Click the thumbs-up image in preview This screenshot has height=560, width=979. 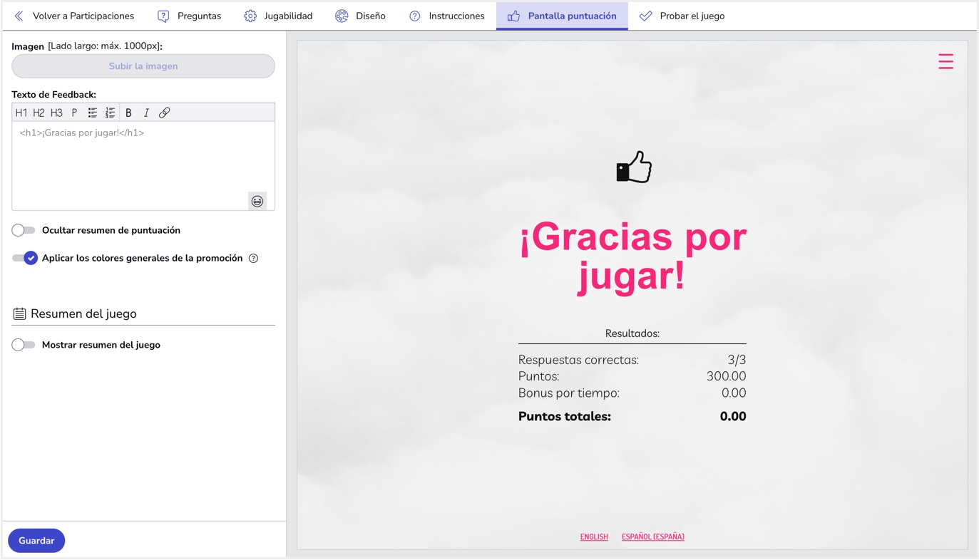[634, 167]
